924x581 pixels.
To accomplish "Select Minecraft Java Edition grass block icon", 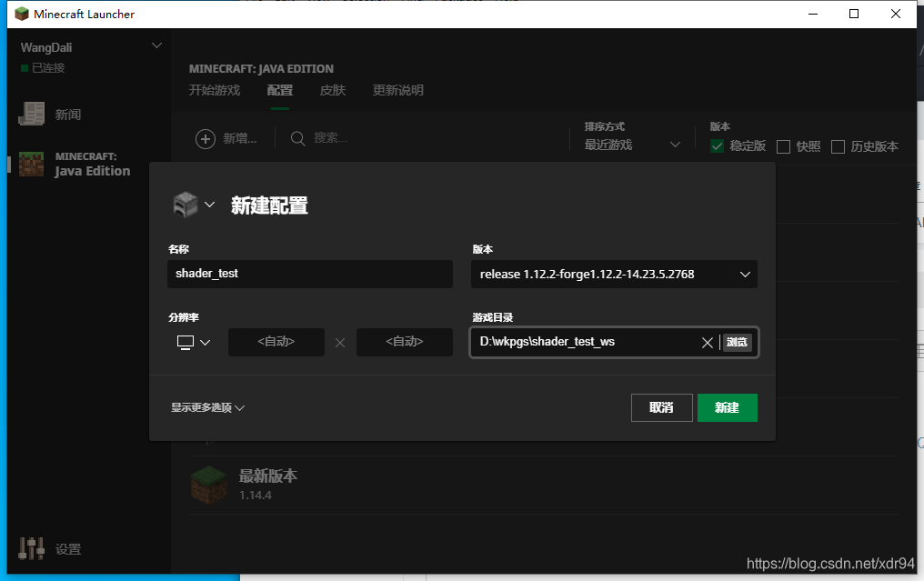I will 31,165.
